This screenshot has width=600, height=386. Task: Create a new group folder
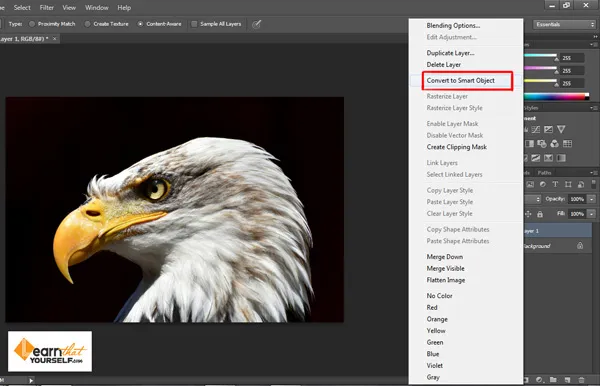[553, 380]
